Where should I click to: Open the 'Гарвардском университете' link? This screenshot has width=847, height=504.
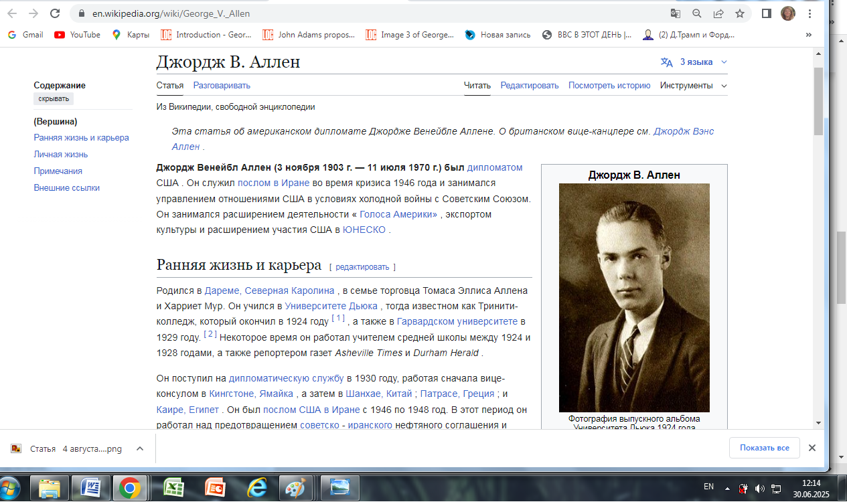457,322
